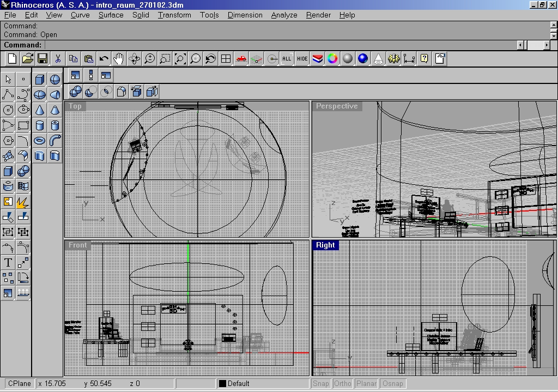Enable Osnap in the status bar
This screenshot has height=392, width=558.
click(x=393, y=383)
